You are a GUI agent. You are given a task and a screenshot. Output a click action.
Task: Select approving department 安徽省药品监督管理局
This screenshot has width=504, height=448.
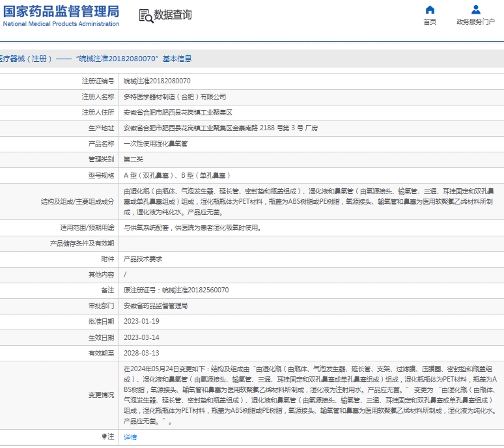(156, 306)
